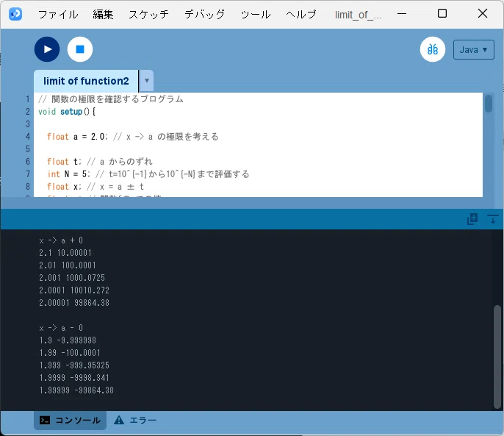Open the tab arrow menu next to limit of function2

pyautogui.click(x=147, y=81)
